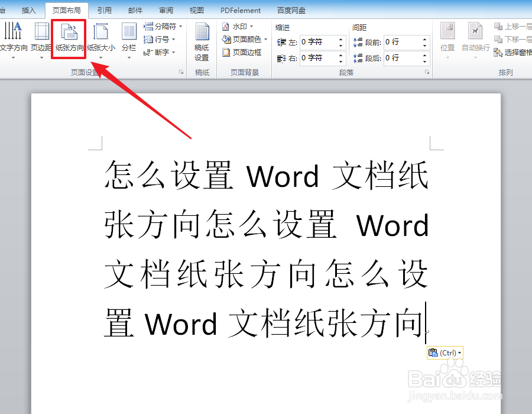Switch to the 视图 tab
This screenshot has width=532, height=414.
click(x=196, y=11)
